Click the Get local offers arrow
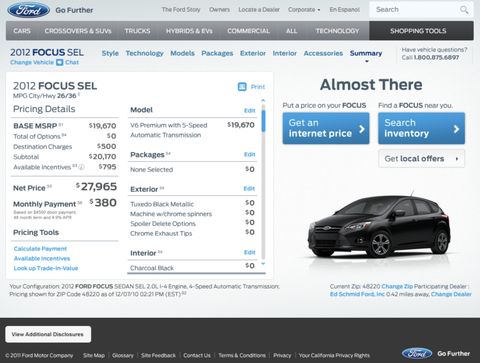Viewport: 480px width, 363px height. coord(457,159)
